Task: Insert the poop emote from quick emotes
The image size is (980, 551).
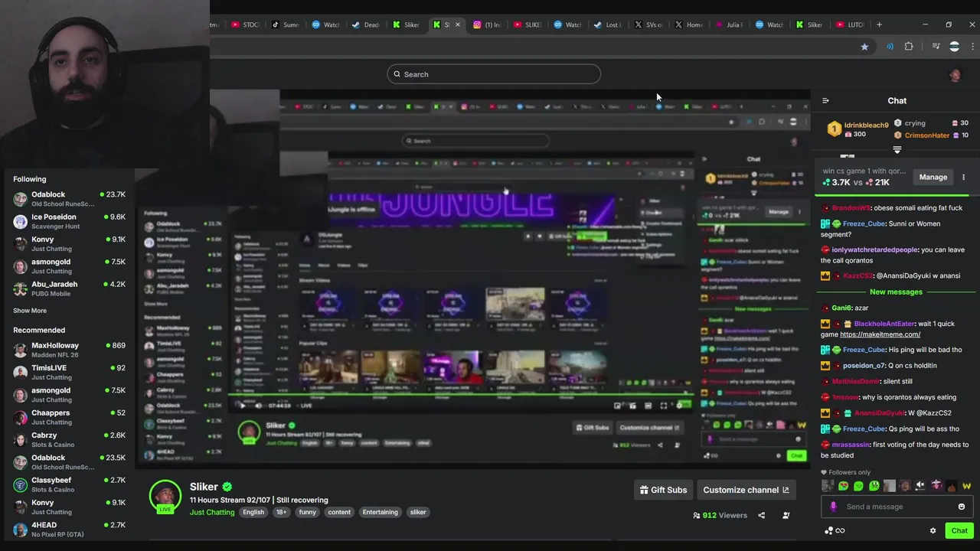Action: 951,486
